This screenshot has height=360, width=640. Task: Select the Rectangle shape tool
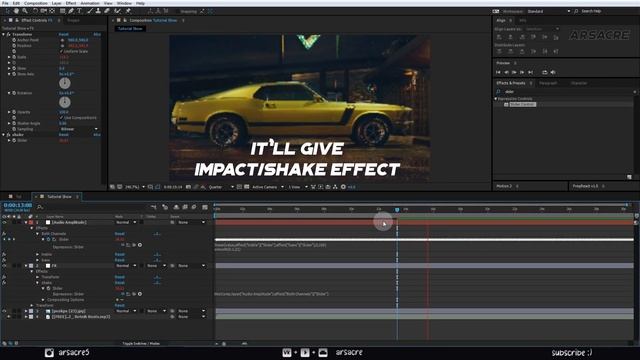point(62,11)
